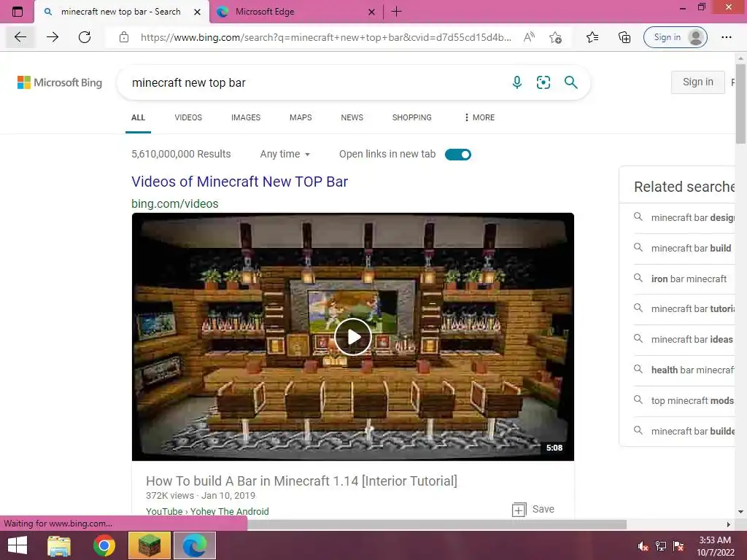Add this page to favorites
This screenshot has width=747, height=560.
point(555,37)
